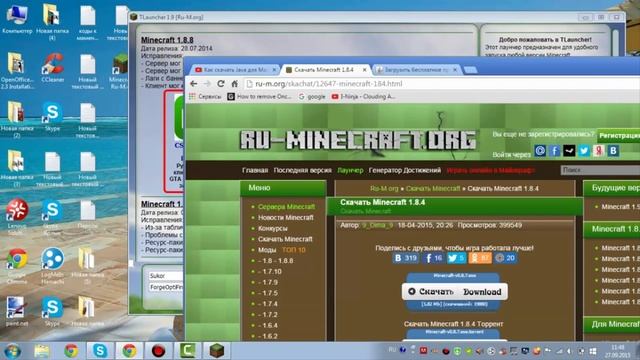640x360 pixels.
Task: Open the Сервисы bookmark
Action: tap(205, 97)
